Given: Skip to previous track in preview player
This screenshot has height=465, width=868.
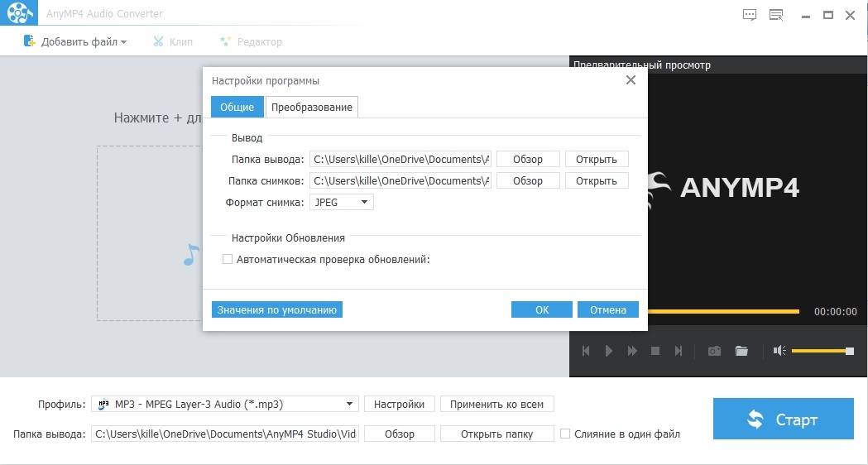Looking at the screenshot, I should 586,351.
